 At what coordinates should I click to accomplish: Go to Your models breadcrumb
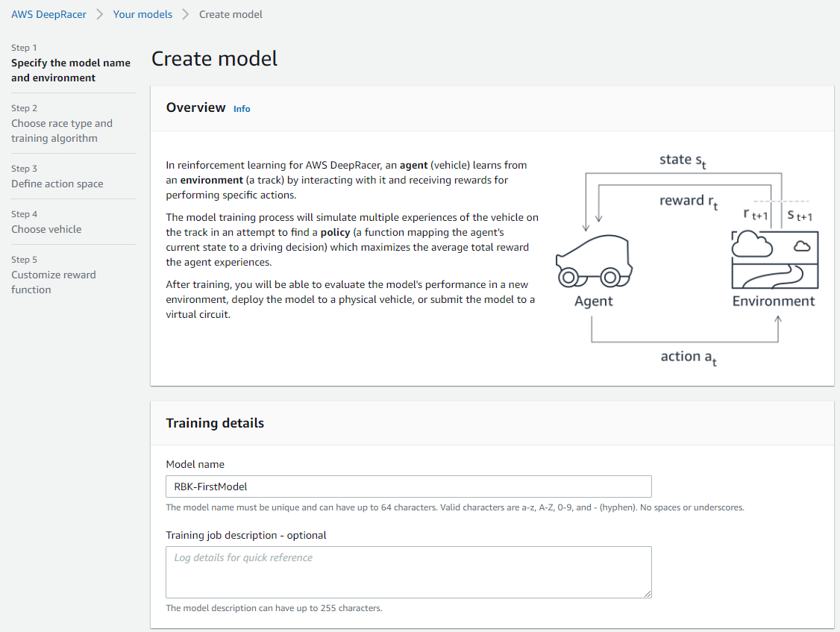[x=142, y=14]
